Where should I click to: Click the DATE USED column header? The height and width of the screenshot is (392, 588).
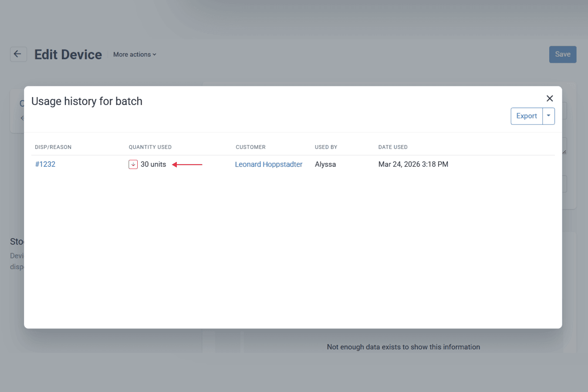click(393, 147)
